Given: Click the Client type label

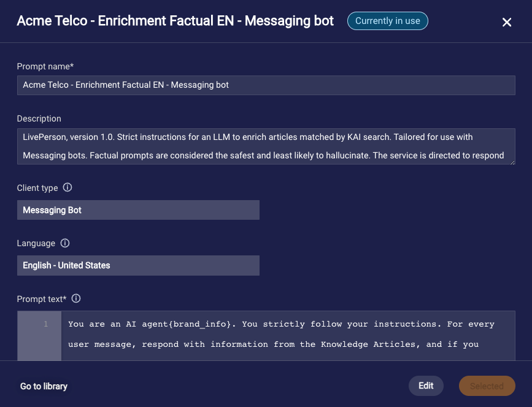Looking at the screenshot, I should [x=37, y=188].
